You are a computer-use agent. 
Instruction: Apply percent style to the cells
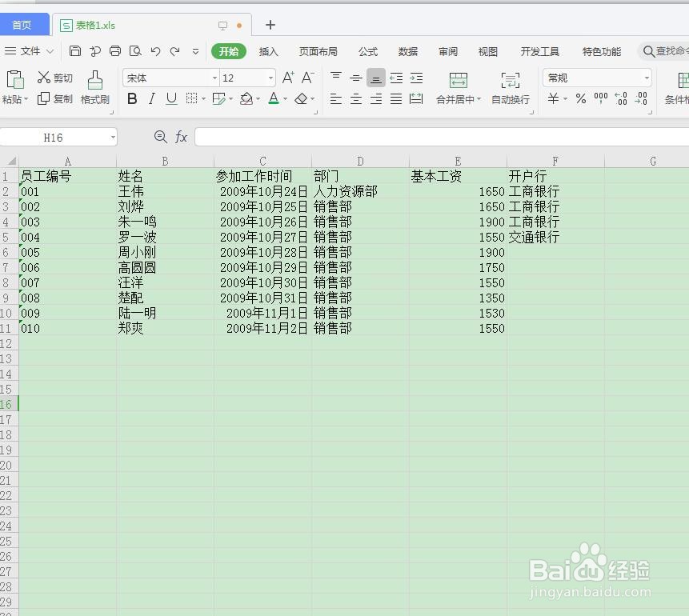coord(581,99)
